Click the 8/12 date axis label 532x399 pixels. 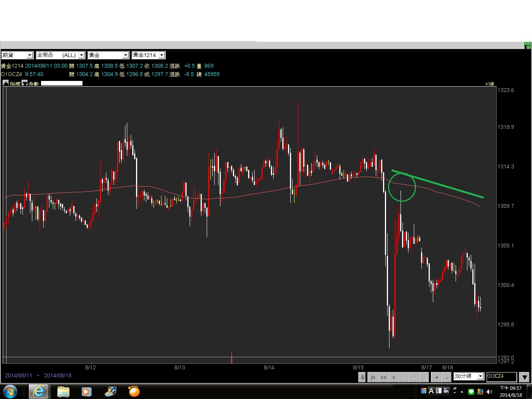[90, 367]
